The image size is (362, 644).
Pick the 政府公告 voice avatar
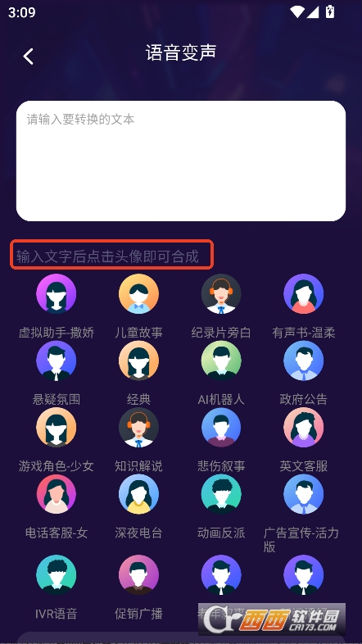304,361
